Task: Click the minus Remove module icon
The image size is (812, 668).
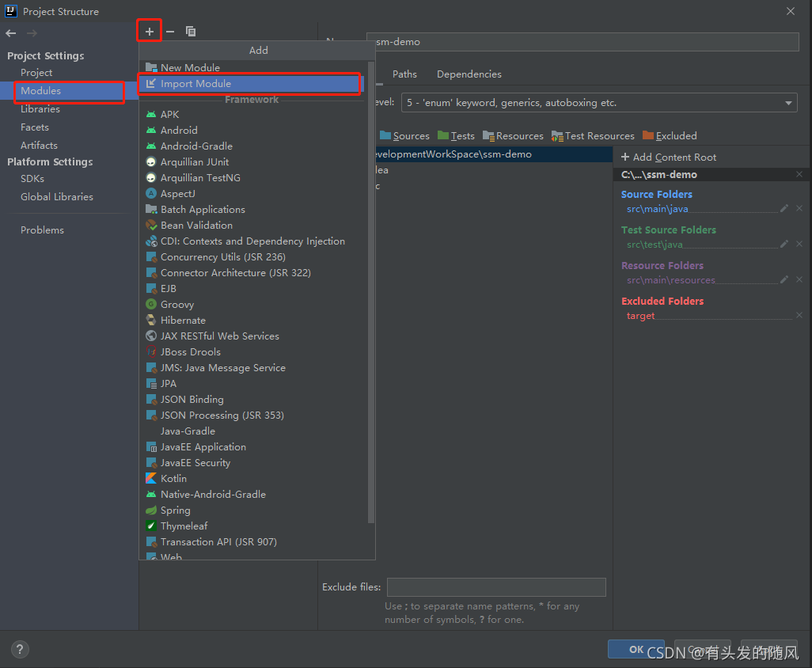Action: tap(170, 32)
